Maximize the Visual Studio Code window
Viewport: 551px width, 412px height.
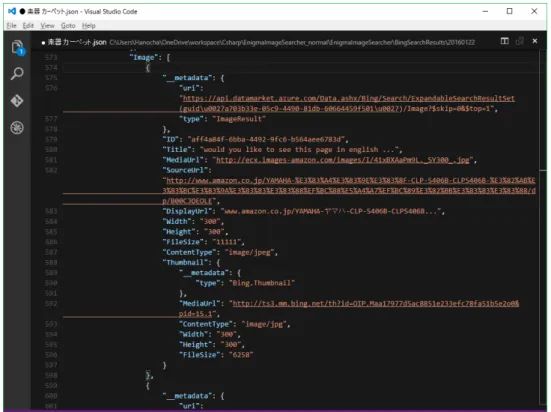point(510,11)
